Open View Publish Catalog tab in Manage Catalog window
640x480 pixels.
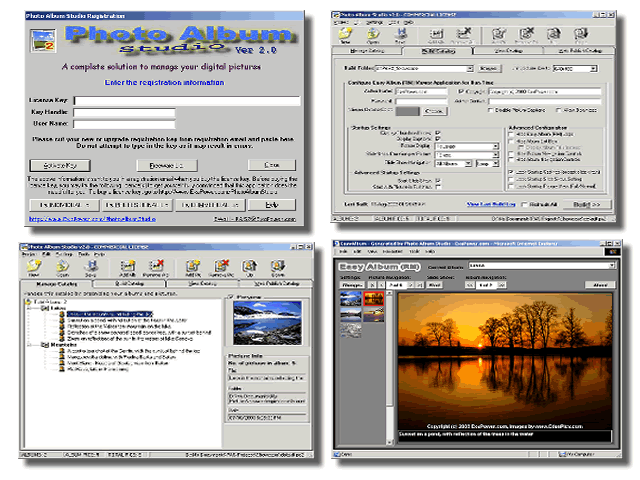[x=277, y=284]
